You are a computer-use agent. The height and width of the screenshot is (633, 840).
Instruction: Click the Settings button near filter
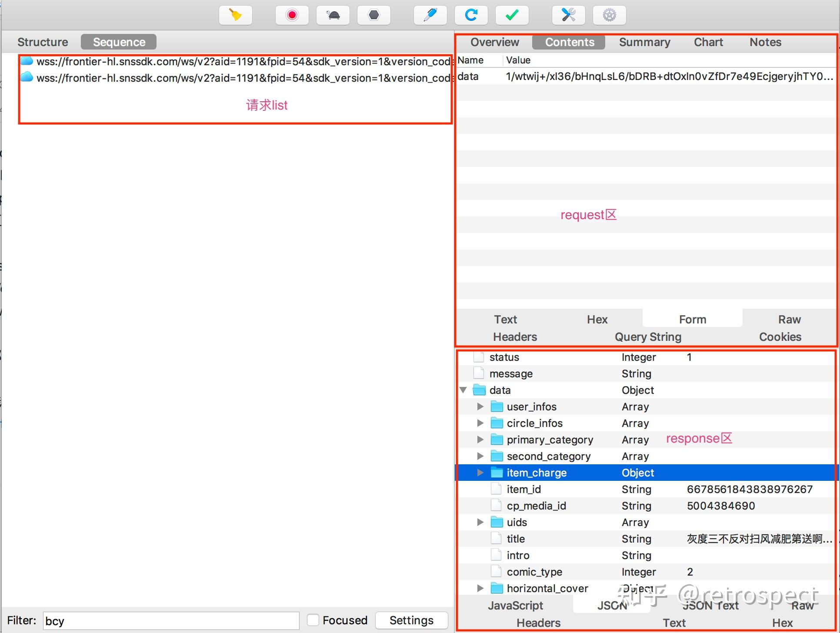pyautogui.click(x=411, y=620)
